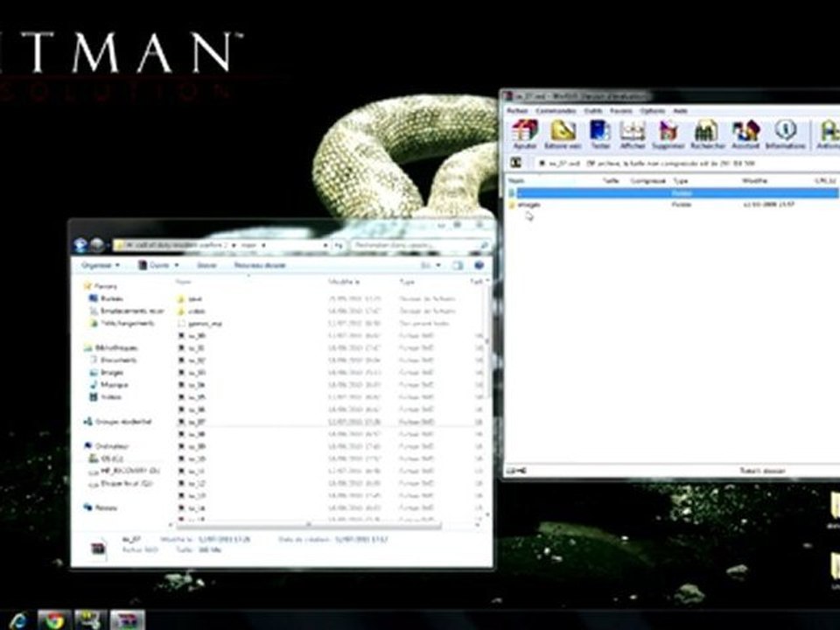Click Nouveau dossier in Explorer toolbar

tap(260, 265)
